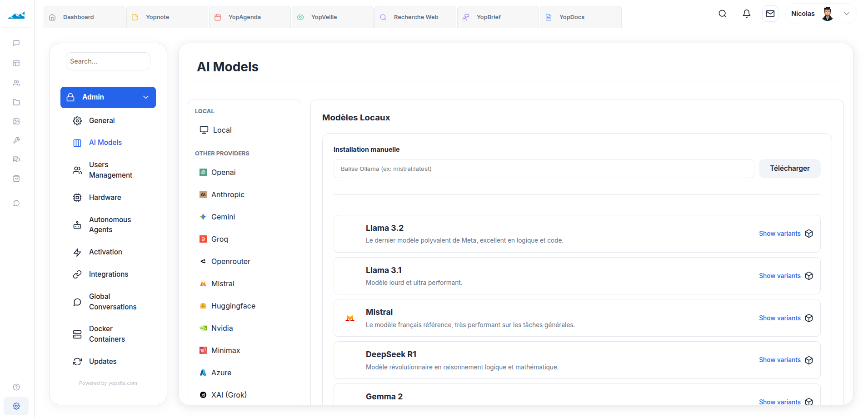This screenshot has height=418, width=868.
Task: Select the Openrouter provider
Action: tap(244, 261)
